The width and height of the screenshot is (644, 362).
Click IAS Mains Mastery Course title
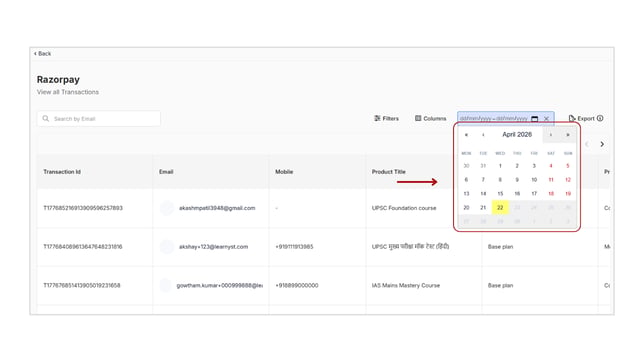[x=406, y=285]
